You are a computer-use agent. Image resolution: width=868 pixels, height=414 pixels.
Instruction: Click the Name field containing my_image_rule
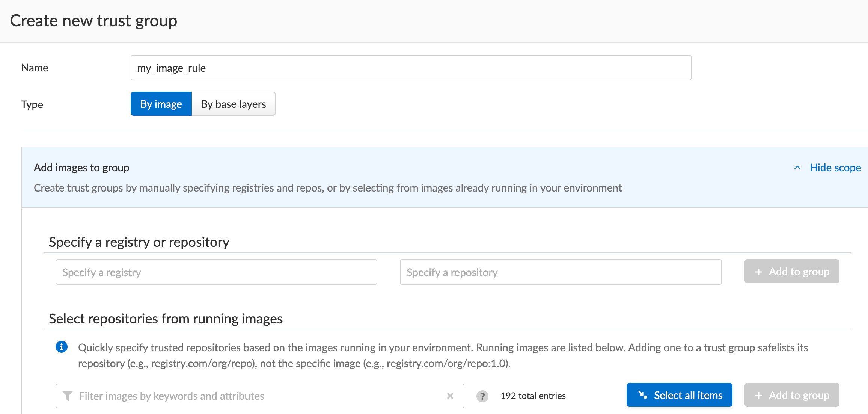click(410, 68)
